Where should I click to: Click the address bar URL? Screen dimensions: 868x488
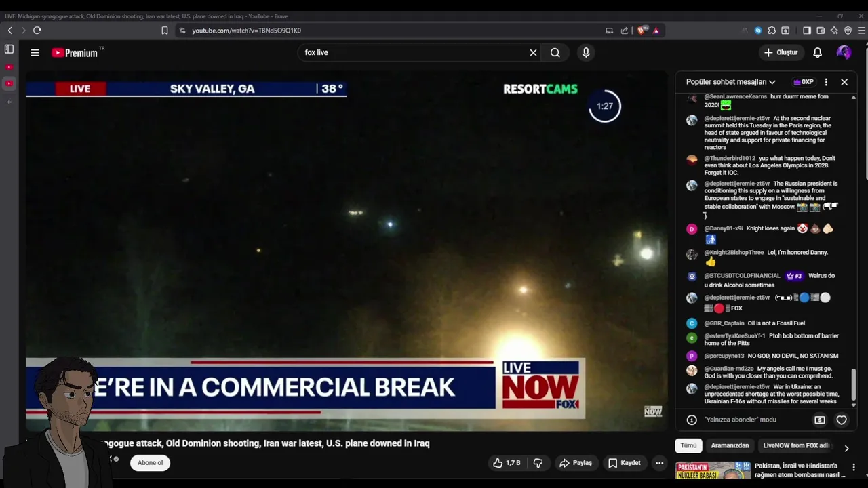(246, 30)
